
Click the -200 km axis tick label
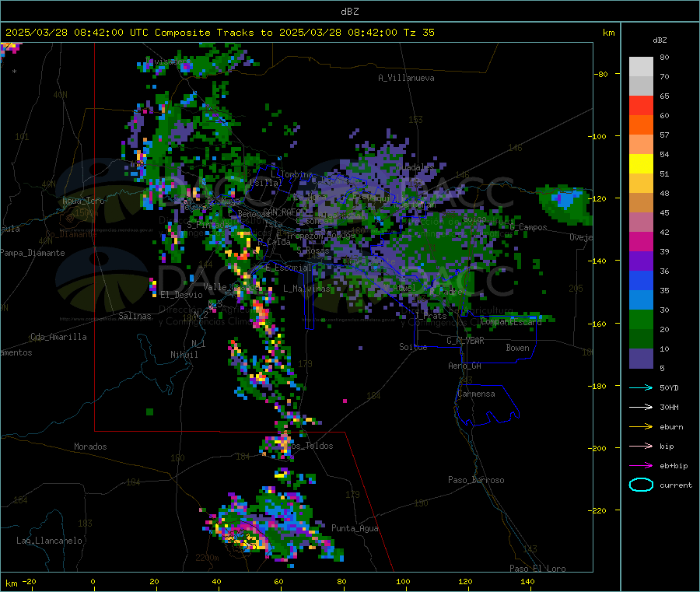[x=597, y=448]
